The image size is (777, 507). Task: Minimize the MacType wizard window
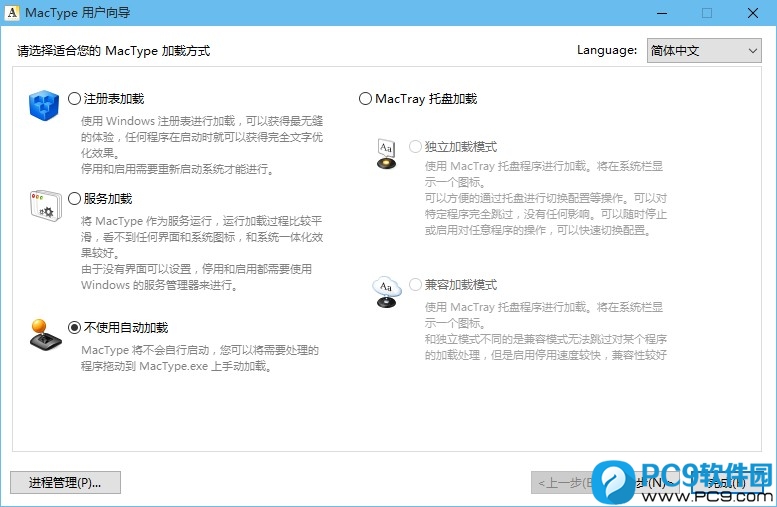tap(662, 13)
